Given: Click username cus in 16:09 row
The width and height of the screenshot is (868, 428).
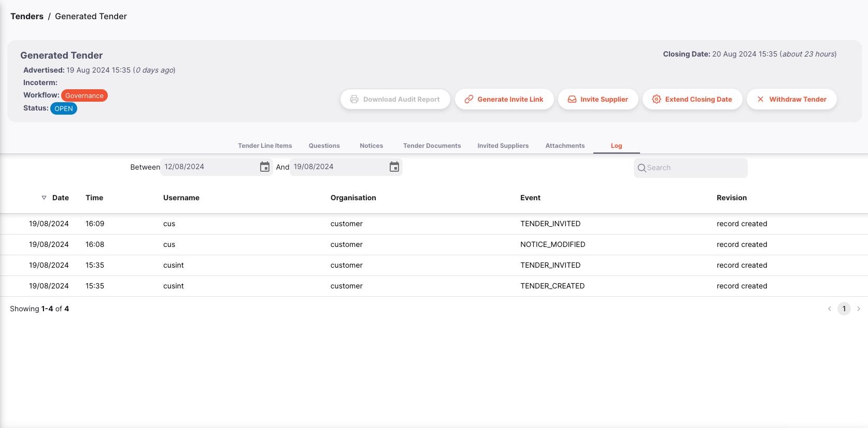Looking at the screenshot, I should coord(169,224).
